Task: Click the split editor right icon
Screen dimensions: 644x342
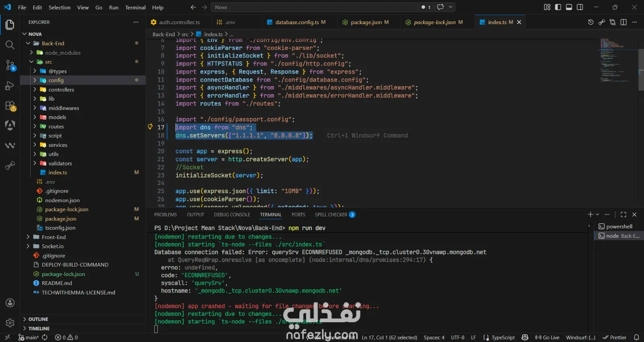Action: point(623,22)
